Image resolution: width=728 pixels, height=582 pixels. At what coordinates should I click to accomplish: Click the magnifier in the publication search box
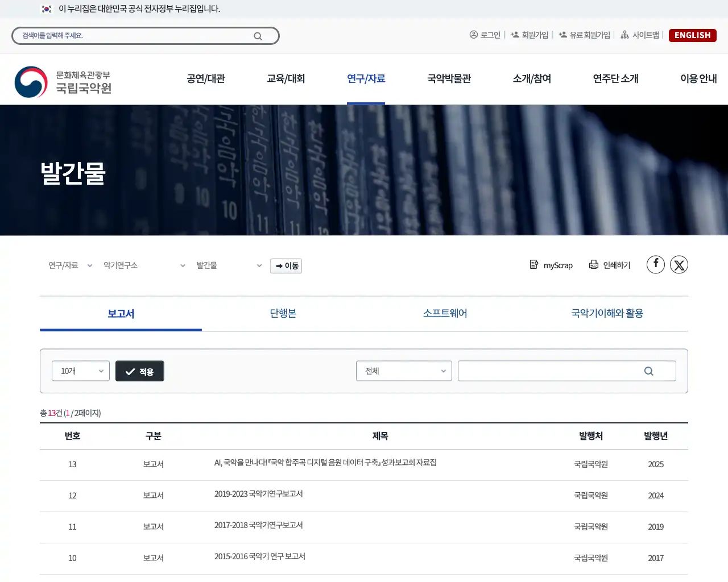648,371
